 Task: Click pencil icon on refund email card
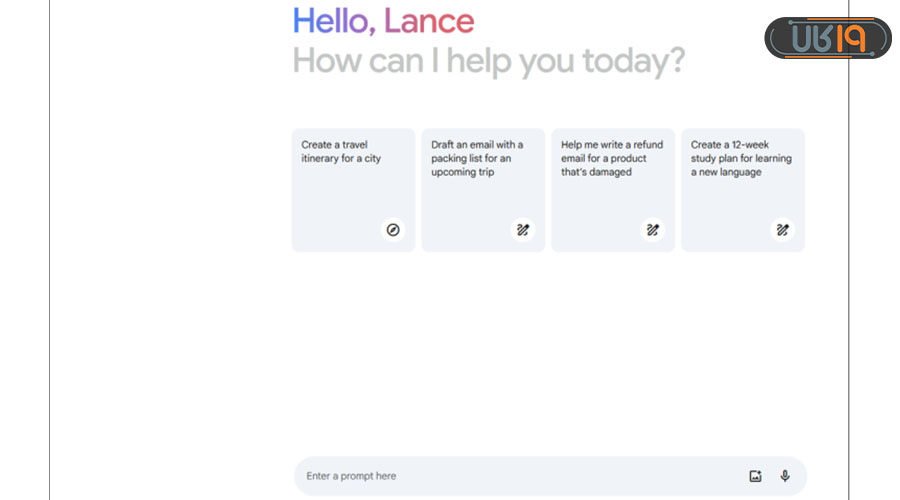tap(652, 230)
